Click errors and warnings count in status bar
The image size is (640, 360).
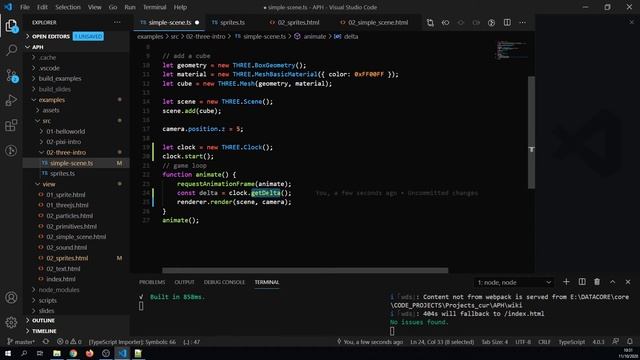click(69, 342)
